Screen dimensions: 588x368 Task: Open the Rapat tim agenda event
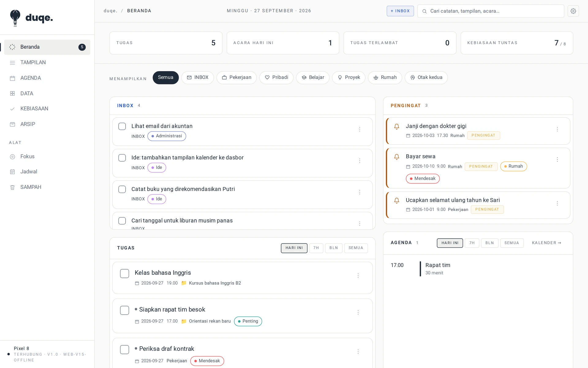point(478,269)
